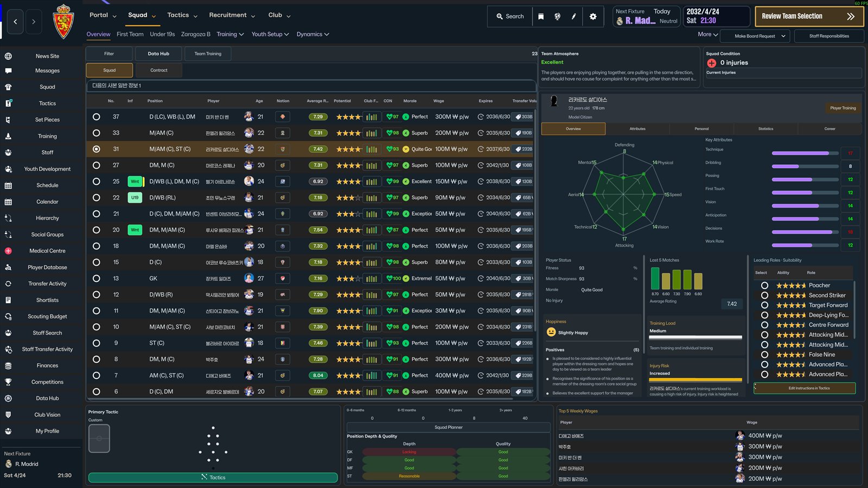The height and width of the screenshot is (488, 868).
Task: Click the custom tactic pitch thumbnail
Action: tap(99, 438)
